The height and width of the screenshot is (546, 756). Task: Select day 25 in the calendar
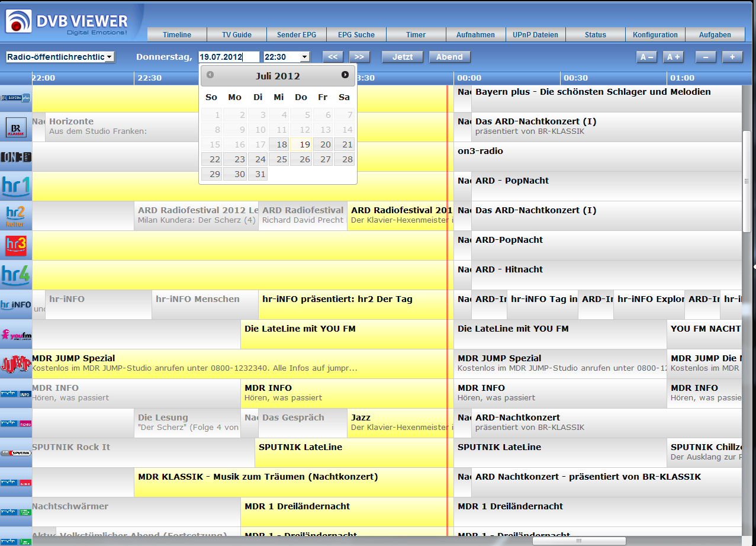click(x=279, y=159)
